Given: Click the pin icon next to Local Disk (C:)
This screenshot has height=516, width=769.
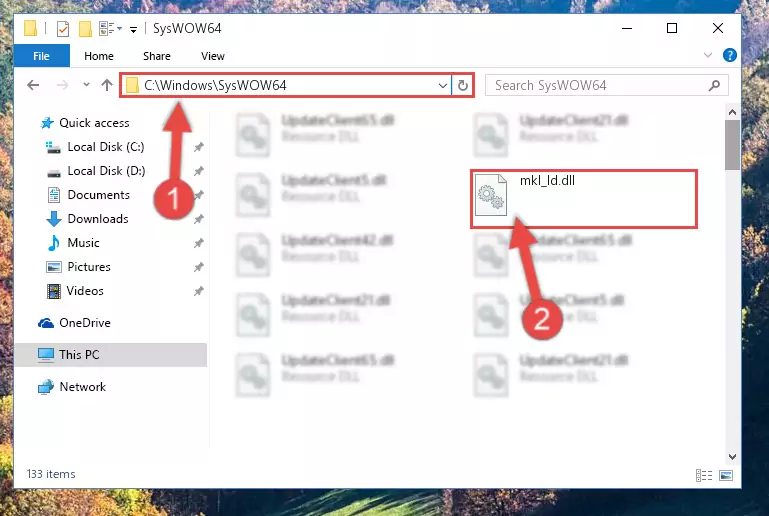Looking at the screenshot, I should tap(199, 147).
